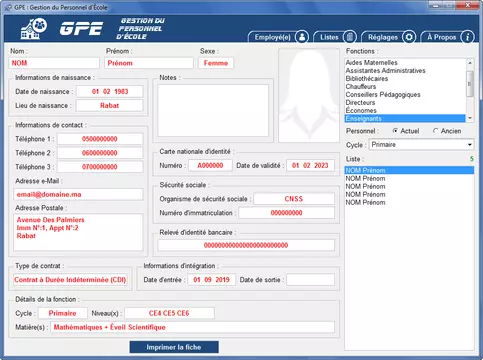
Task: Open the À Propos tab
Action: coord(447,37)
